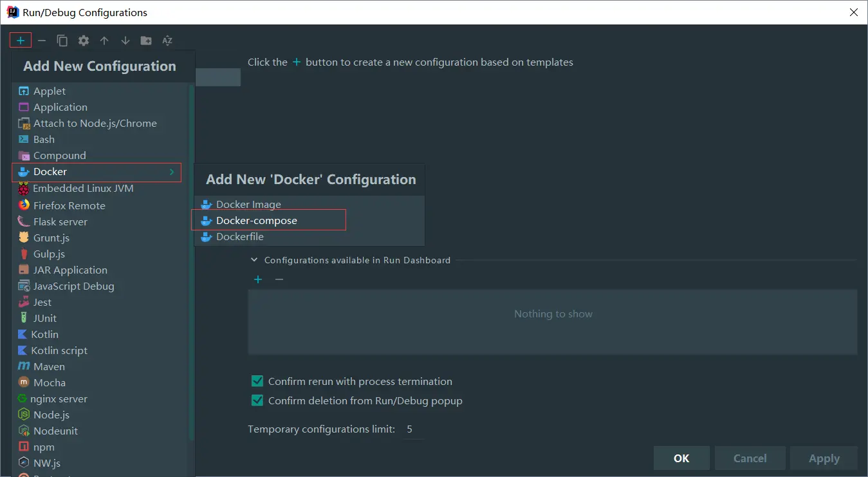
Task: Remove Run Dashboard configuration minus button
Action: coord(279,279)
